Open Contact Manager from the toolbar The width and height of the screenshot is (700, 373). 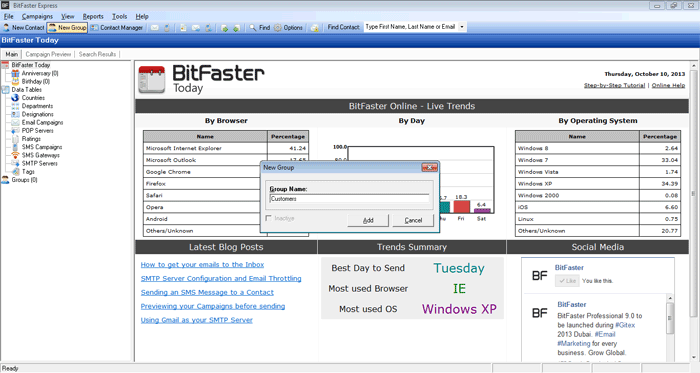(117, 28)
